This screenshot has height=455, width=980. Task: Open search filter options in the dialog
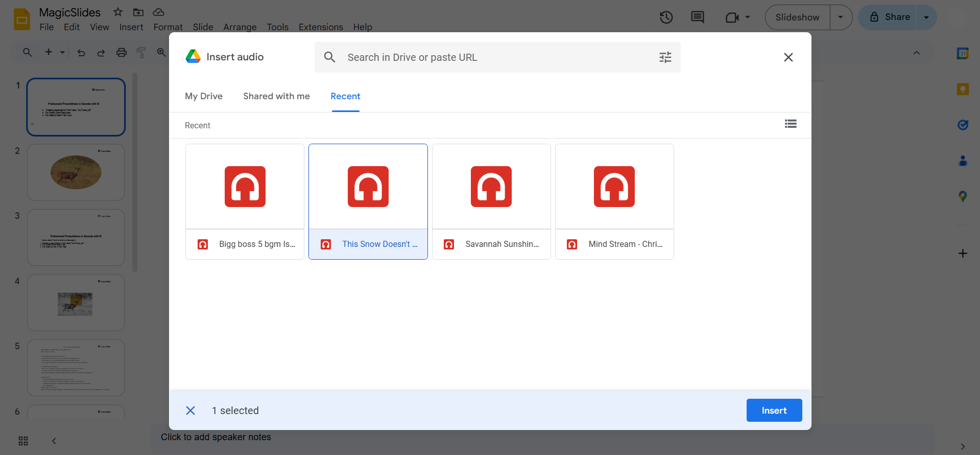[665, 57]
